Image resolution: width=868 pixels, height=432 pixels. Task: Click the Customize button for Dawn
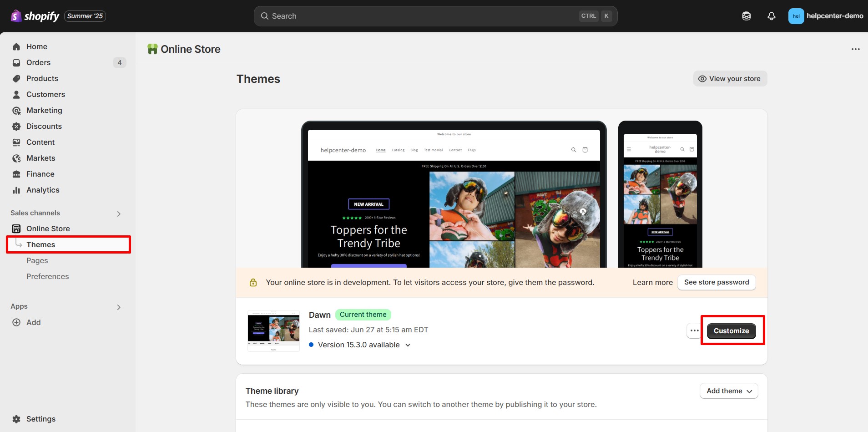tap(731, 331)
